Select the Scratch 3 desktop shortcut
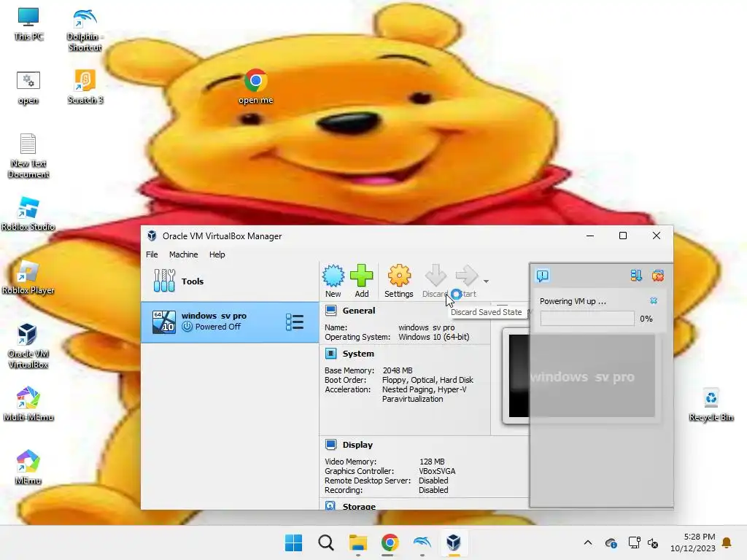This screenshot has width=747, height=560. (x=85, y=87)
